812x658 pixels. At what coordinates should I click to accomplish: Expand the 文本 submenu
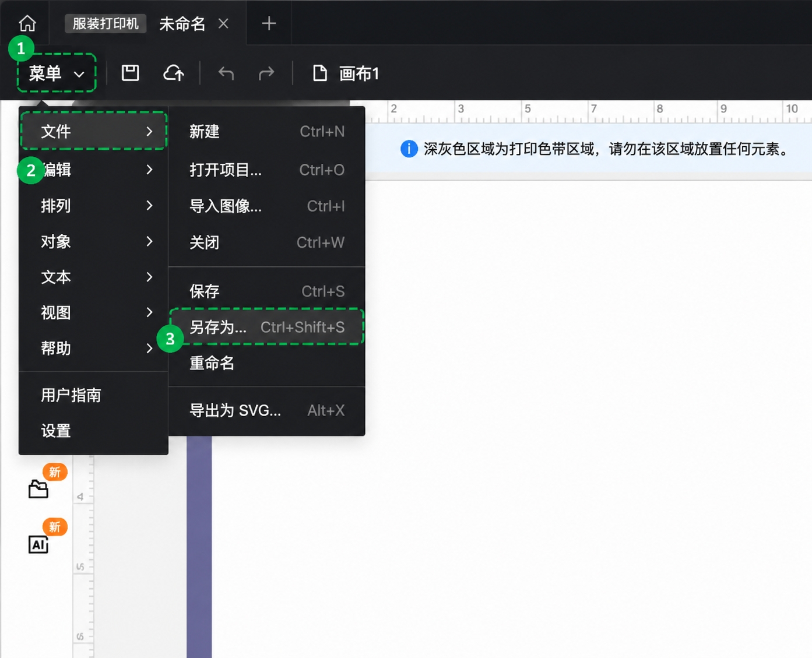click(94, 277)
